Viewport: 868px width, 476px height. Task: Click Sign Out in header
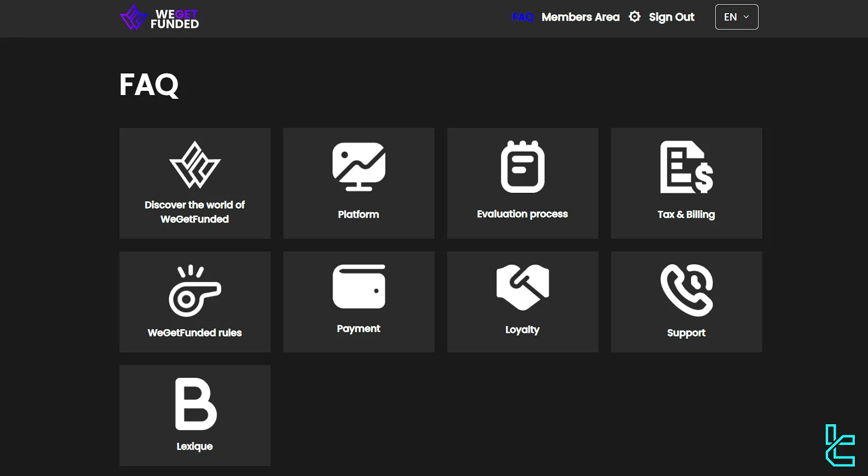[671, 17]
